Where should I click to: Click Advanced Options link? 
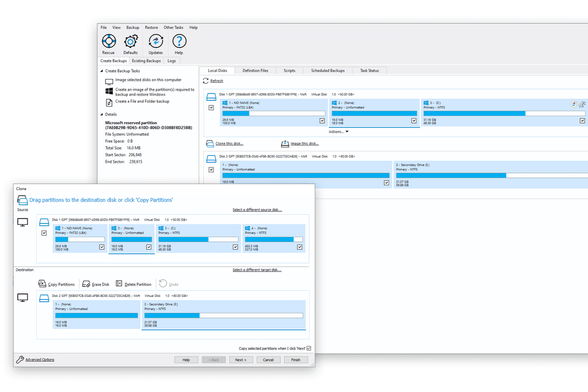pos(40,360)
